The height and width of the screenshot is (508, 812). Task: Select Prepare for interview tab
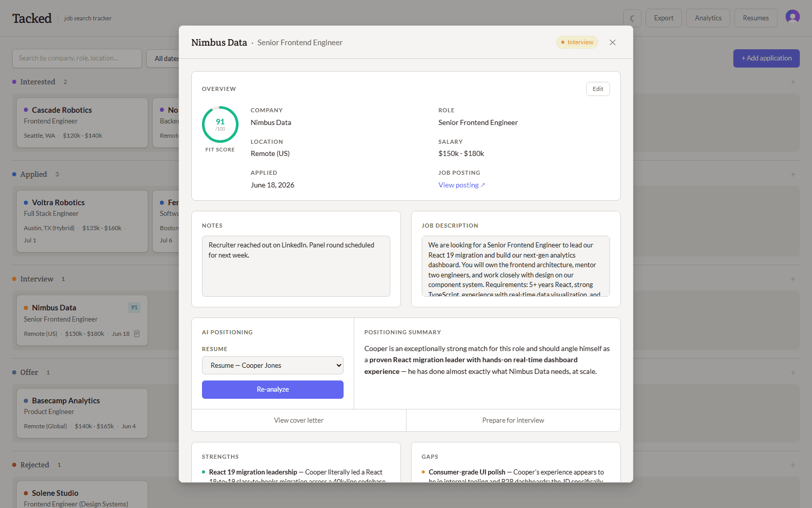(x=513, y=421)
